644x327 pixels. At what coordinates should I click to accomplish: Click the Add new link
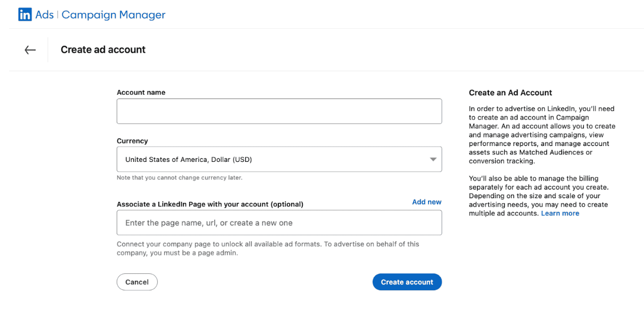pyautogui.click(x=426, y=202)
